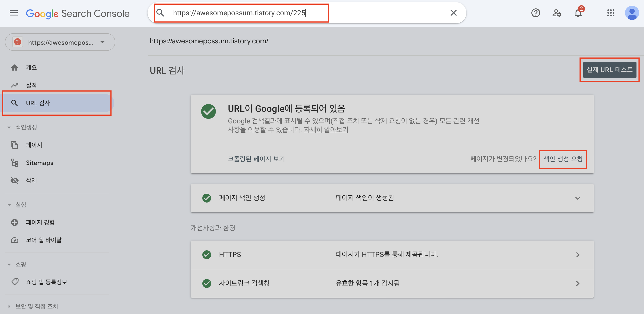Click the 페이지 documents icon

[x=14, y=145]
